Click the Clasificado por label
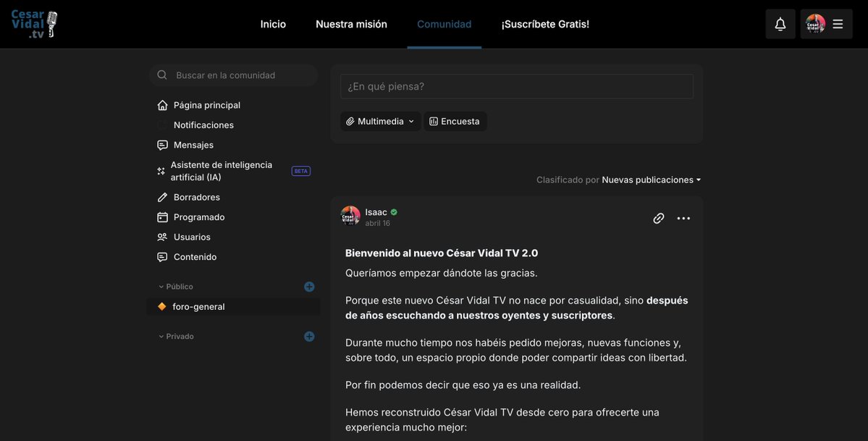Image resolution: width=868 pixels, height=441 pixels. [x=568, y=180]
